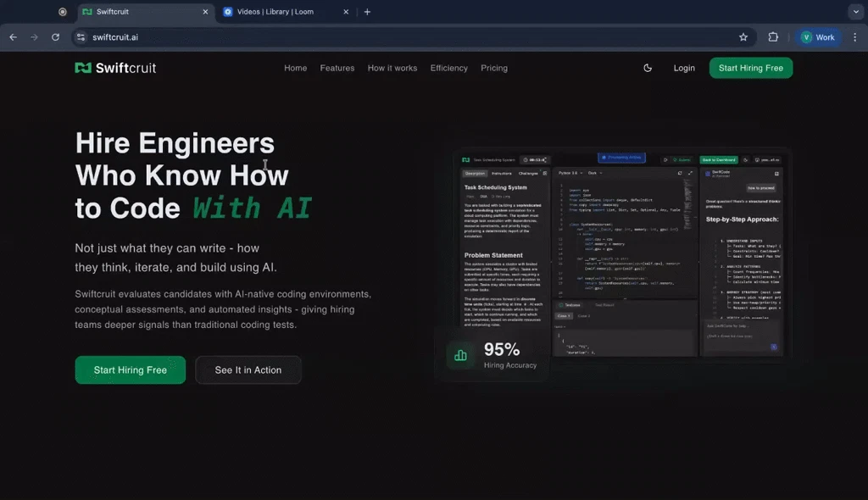Open the product demo preview image
The height and width of the screenshot is (500, 868).
(x=622, y=253)
